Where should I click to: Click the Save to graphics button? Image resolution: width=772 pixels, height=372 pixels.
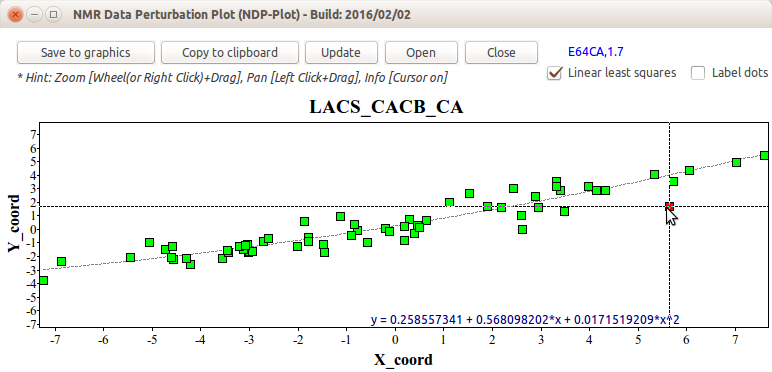[86, 53]
